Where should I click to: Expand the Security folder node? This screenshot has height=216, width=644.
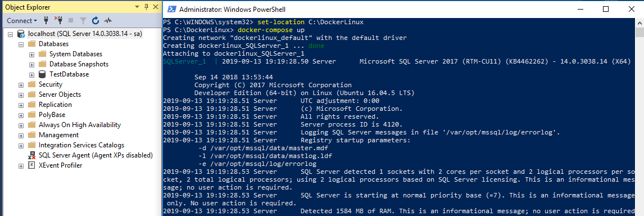click(x=21, y=85)
